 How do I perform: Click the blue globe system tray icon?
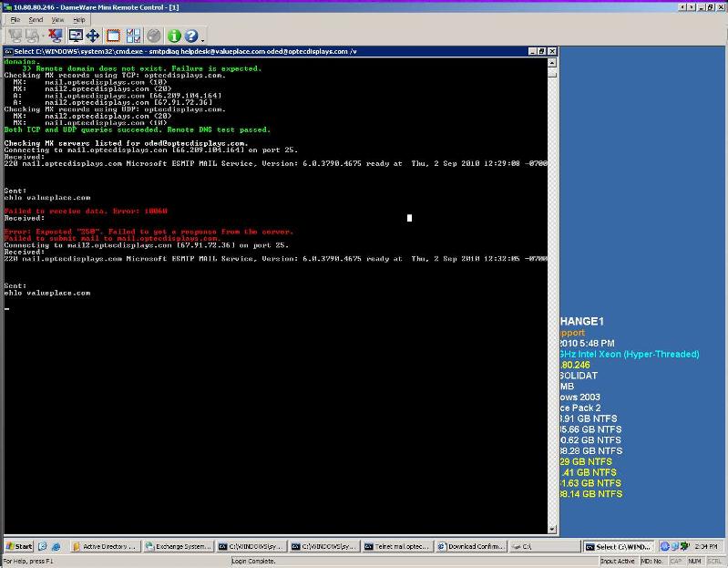(x=665, y=547)
